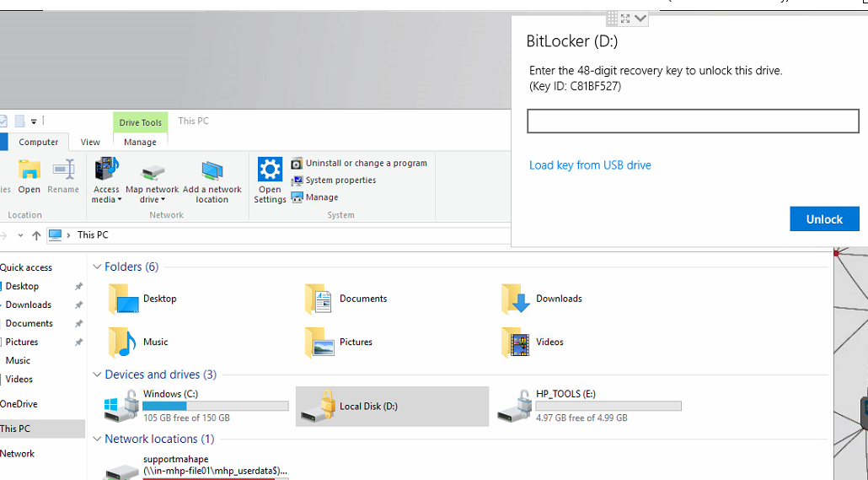Image resolution: width=868 pixels, height=480 pixels.
Task: Collapse the Folders (6) section
Action: pyautogui.click(x=97, y=267)
